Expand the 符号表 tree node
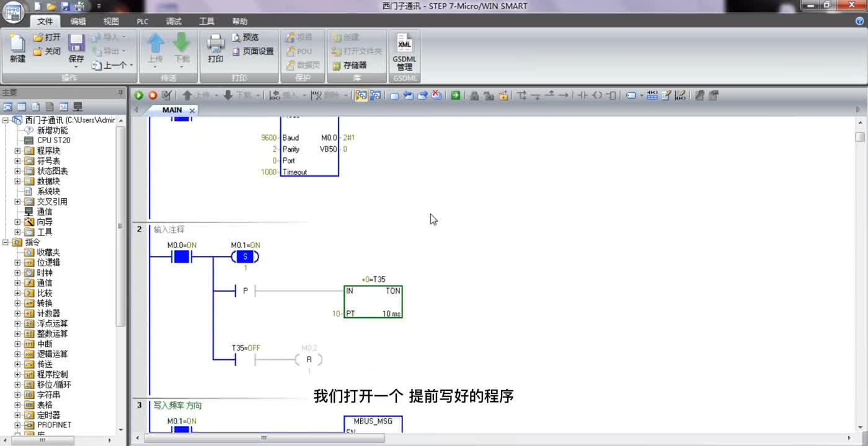868x446 pixels. pyautogui.click(x=17, y=161)
